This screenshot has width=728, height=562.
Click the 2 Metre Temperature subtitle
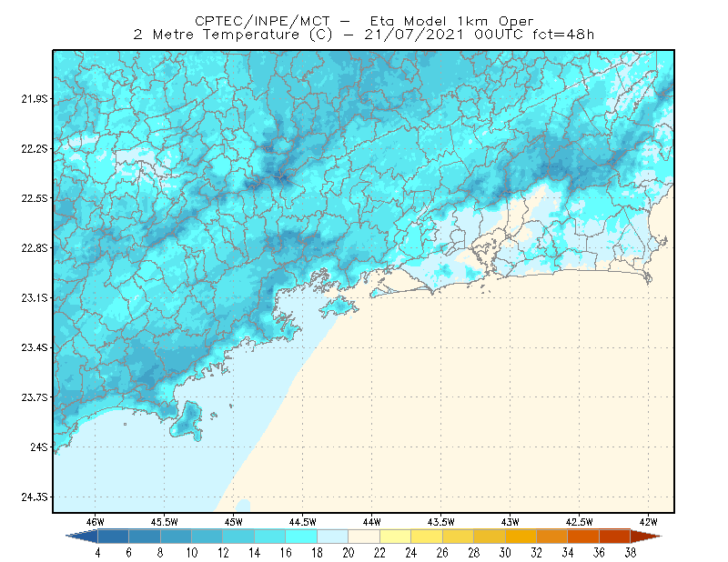pos(217,35)
